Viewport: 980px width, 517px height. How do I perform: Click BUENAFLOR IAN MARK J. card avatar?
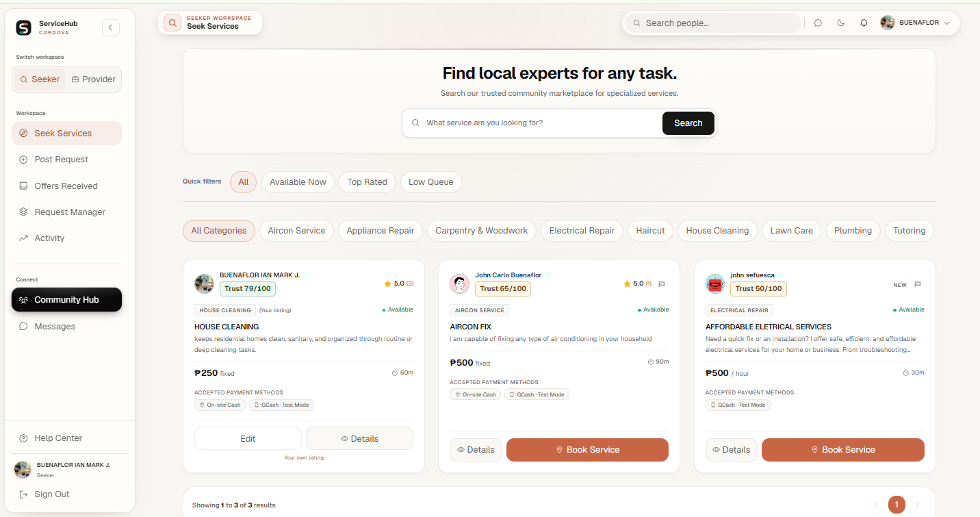[x=204, y=283]
